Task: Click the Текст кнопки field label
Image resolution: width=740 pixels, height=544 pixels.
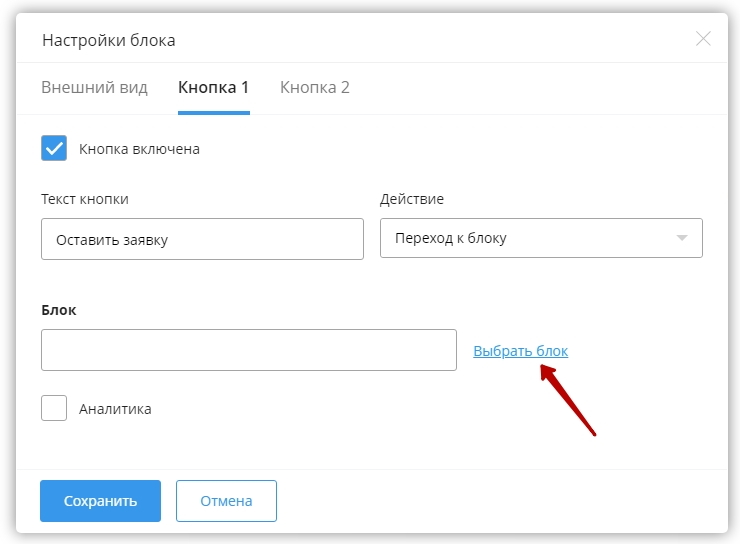Action: pyautogui.click(x=85, y=199)
